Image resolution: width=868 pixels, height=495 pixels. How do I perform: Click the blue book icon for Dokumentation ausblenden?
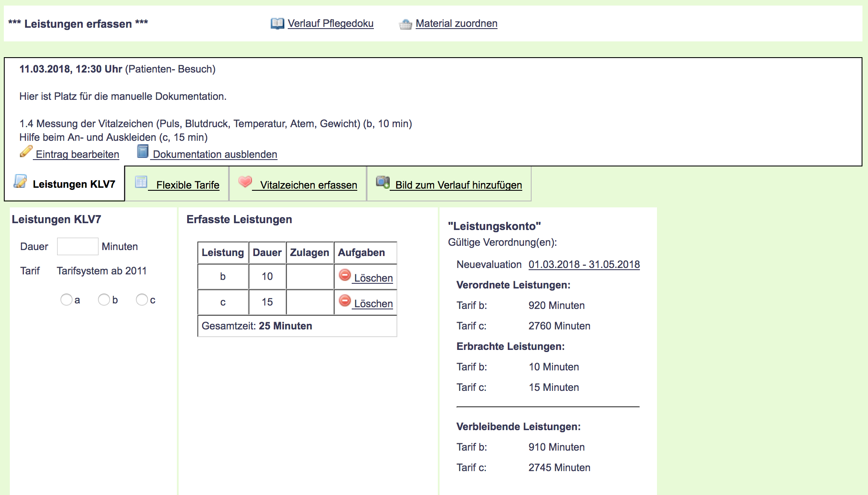point(142,151)
